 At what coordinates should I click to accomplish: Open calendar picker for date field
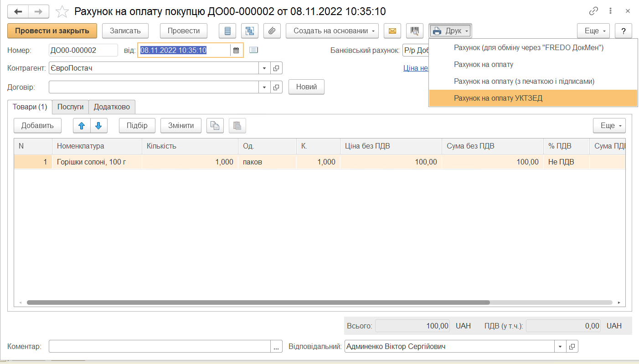tap(236, 50)
